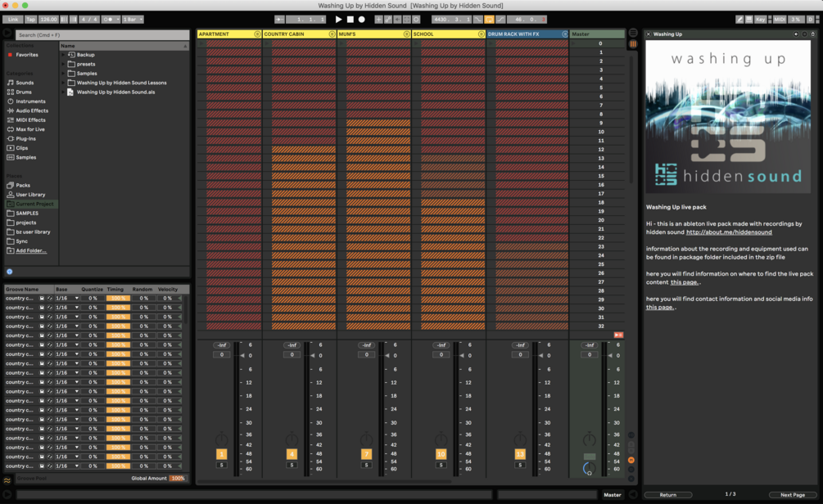823x504 pixels.
Task: Toggle the Computer MIDI Keyboard icon
Action: click(749, 20)
